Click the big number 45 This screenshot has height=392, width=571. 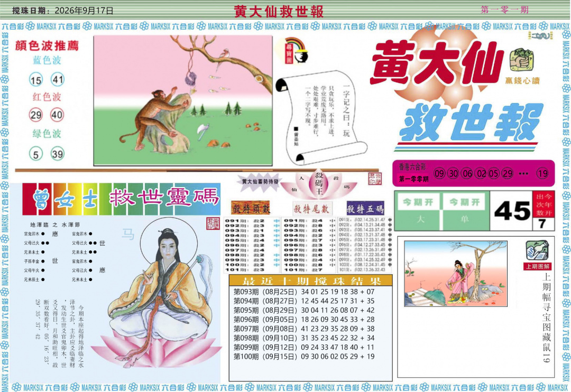tap(512, 211)
